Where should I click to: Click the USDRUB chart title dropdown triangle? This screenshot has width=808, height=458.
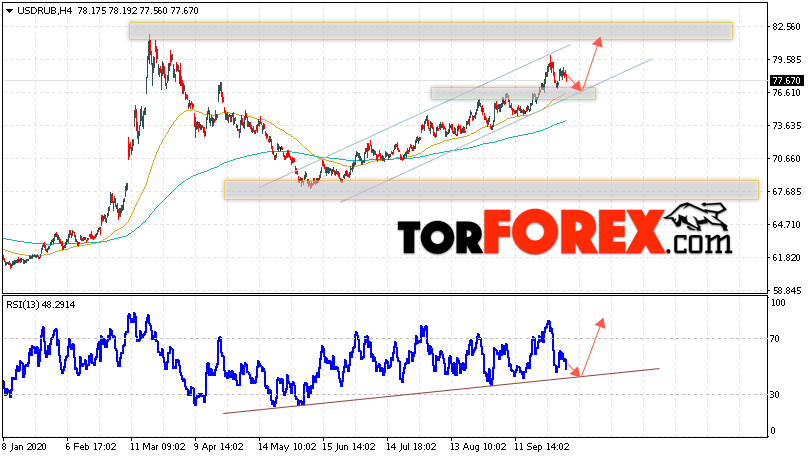click(x=9, y=11)
